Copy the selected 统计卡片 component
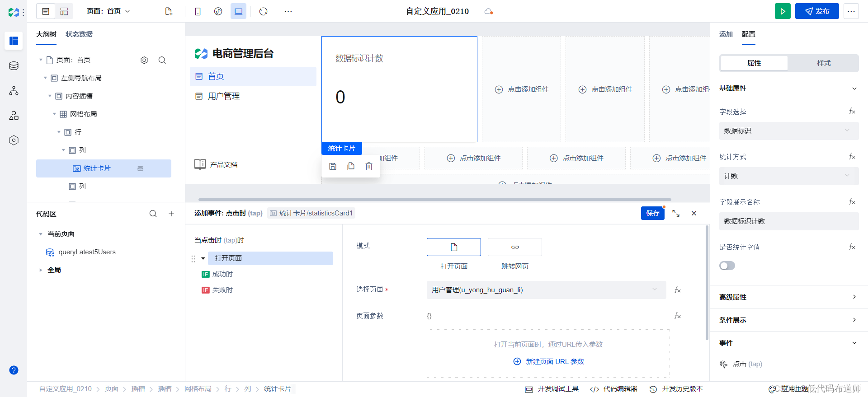The image size is (868, 397). [x=351, y=166]
